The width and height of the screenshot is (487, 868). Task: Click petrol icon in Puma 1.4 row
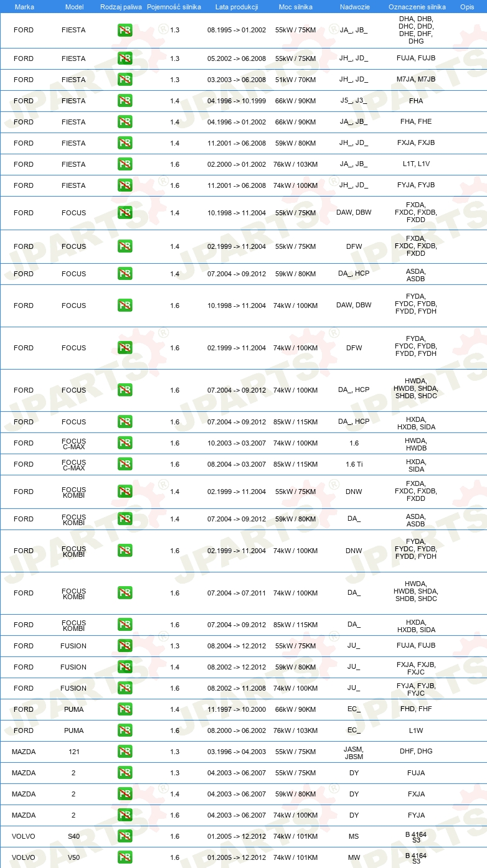point(125,709)
